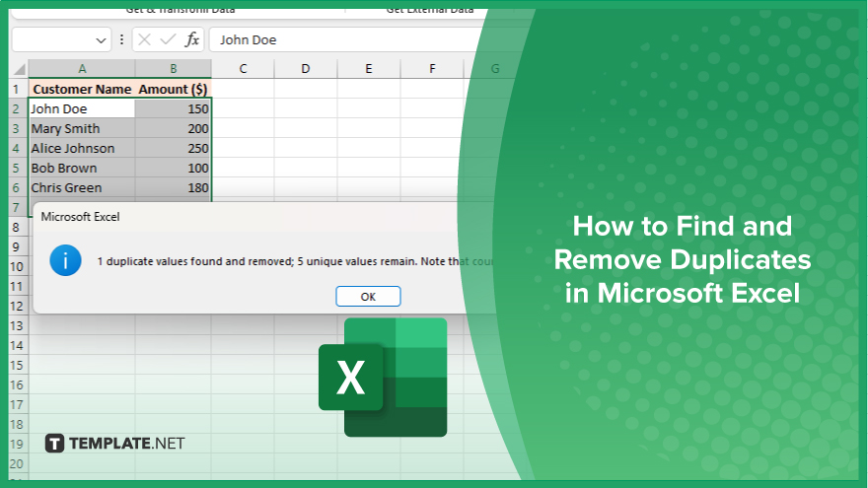This screenshot has width=868, height=488.
Task: Select row 5 header
Action: coord(17,169)
